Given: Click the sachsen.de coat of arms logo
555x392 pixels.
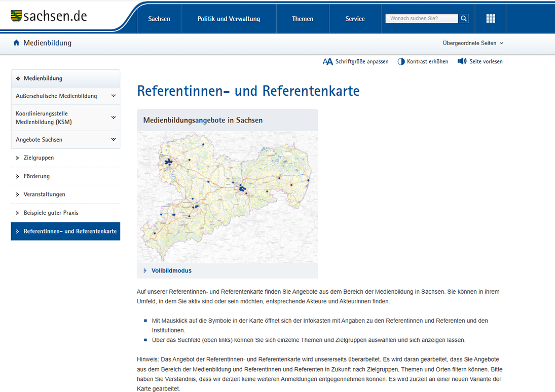Looking at the screenshot, I should coord(17,16).
